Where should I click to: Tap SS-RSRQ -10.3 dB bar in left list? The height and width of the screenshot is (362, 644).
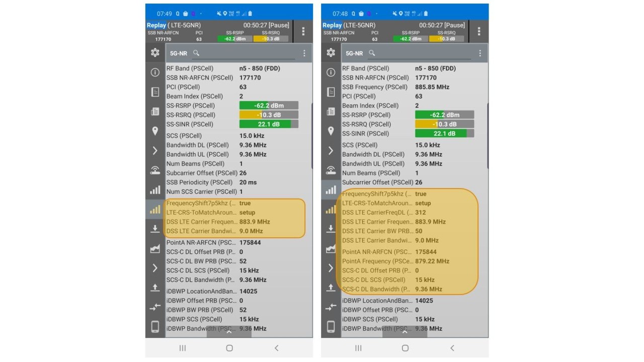point(269,115)
